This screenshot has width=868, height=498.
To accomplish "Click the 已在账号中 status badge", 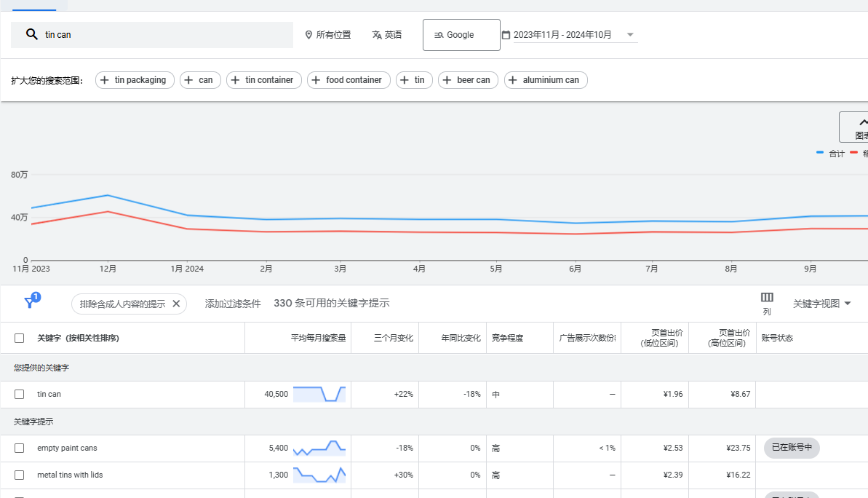I will coord(792,448).
